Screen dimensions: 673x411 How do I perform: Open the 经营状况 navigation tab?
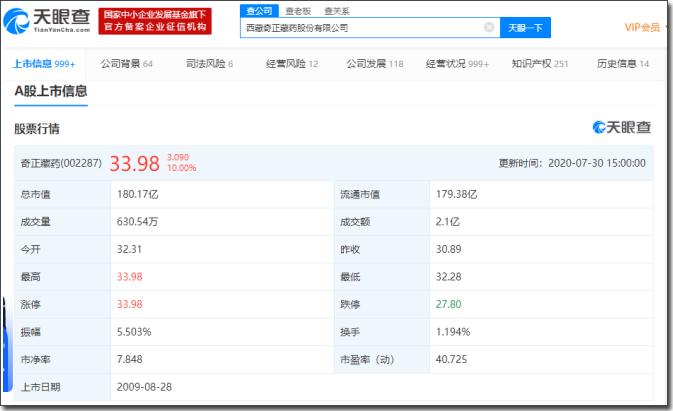tap(457, 64)
